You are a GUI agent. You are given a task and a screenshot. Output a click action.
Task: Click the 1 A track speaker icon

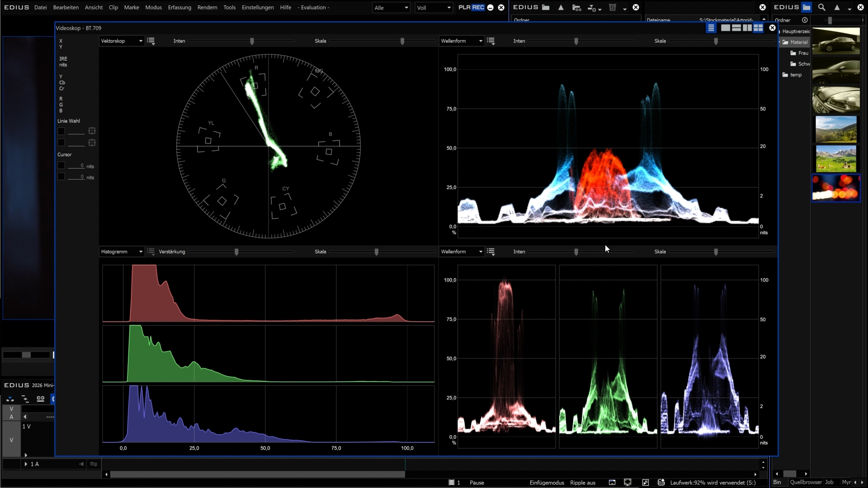pyautogui.click(x=81, y=464)
